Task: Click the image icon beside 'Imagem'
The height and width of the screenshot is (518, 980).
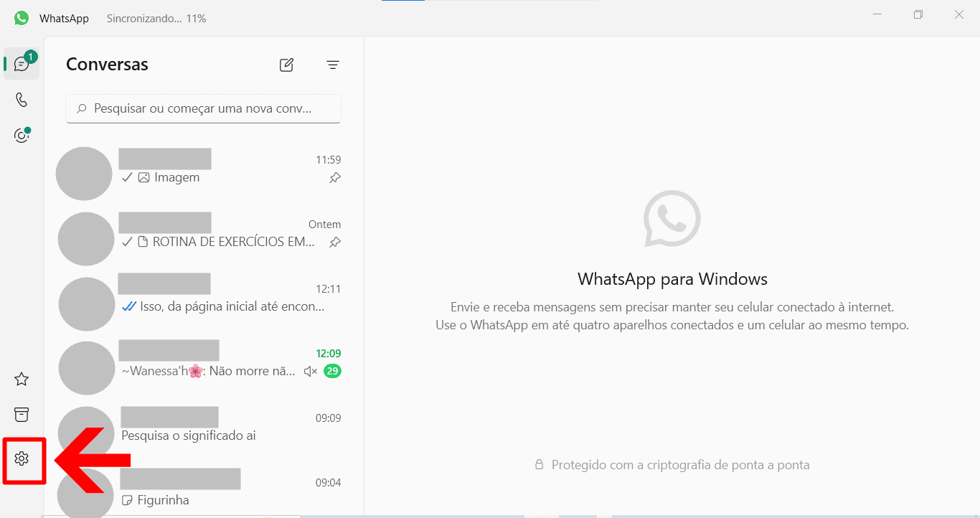Action: coord(143,177)
